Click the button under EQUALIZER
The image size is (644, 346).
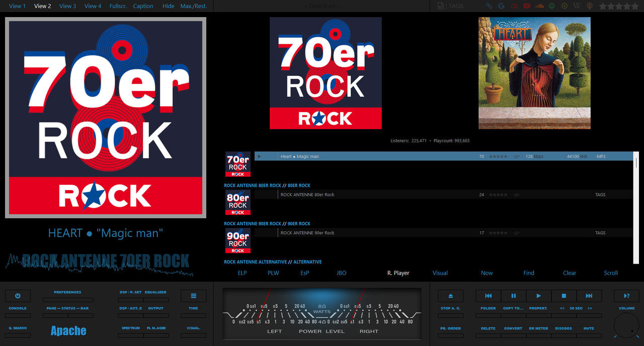click(156, 300)
